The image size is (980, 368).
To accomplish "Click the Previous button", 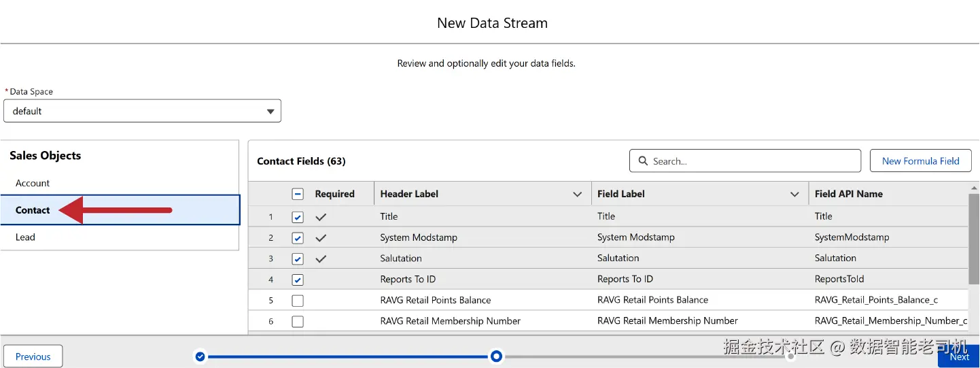I will 33,356.
